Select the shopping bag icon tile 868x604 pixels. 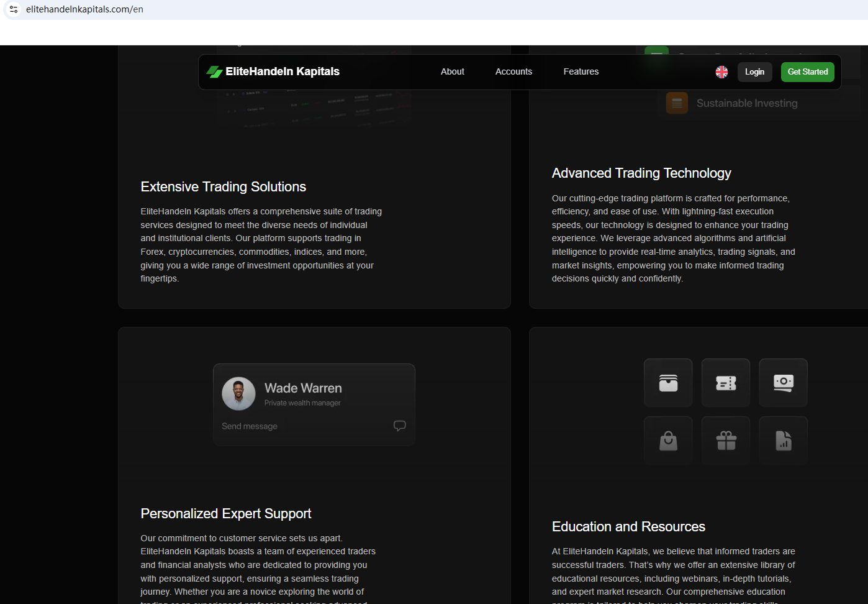point(668,441)
